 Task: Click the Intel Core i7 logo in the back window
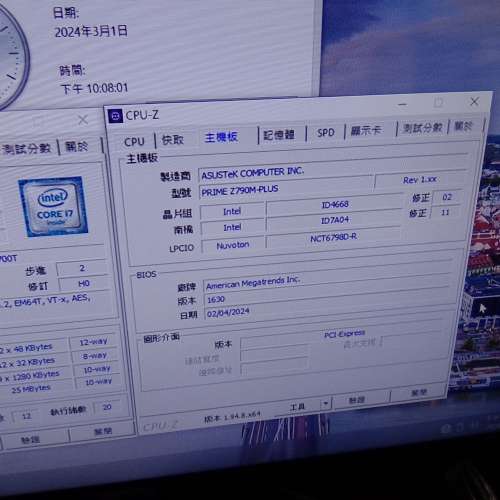coord(53,207)
